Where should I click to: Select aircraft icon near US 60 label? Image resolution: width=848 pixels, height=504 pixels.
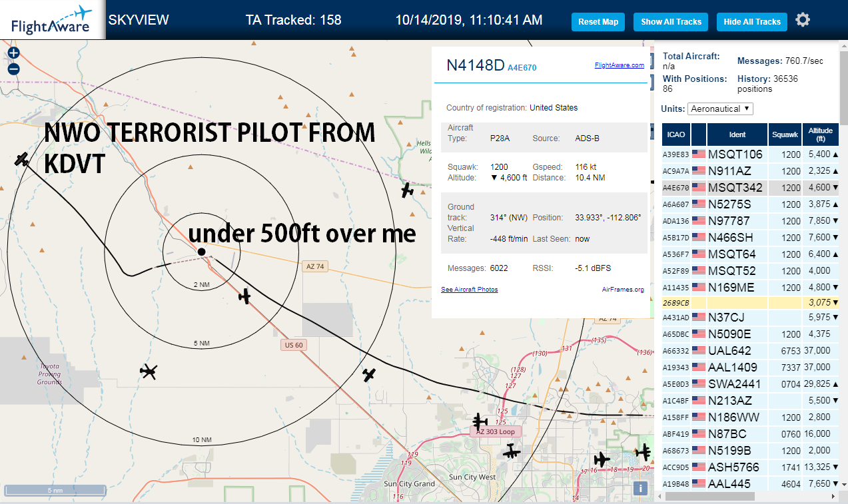click(x=246, y=296)
